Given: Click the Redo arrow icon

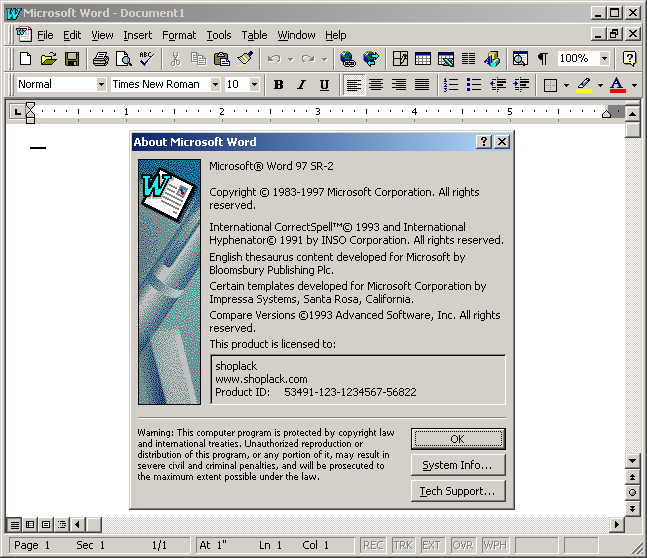Looking at the screenshot, I should 308,59.
